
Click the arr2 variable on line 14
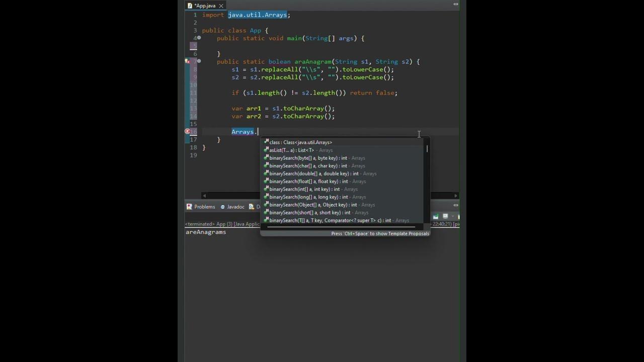point(254,116)
